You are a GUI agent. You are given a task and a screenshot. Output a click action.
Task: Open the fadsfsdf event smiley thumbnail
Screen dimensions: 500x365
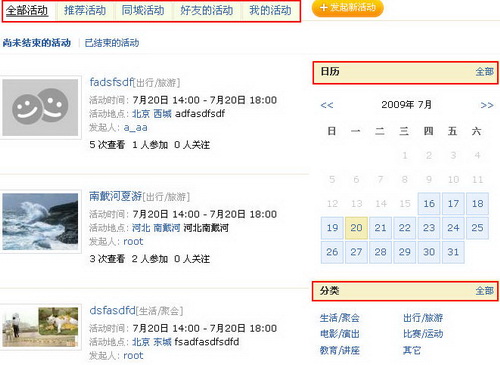[x=40, y=107]
